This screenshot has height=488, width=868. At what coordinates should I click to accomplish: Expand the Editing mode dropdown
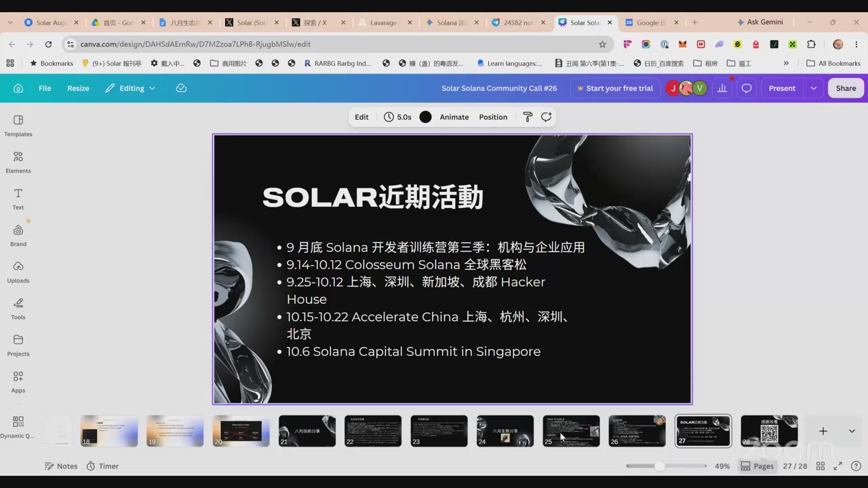130,88
